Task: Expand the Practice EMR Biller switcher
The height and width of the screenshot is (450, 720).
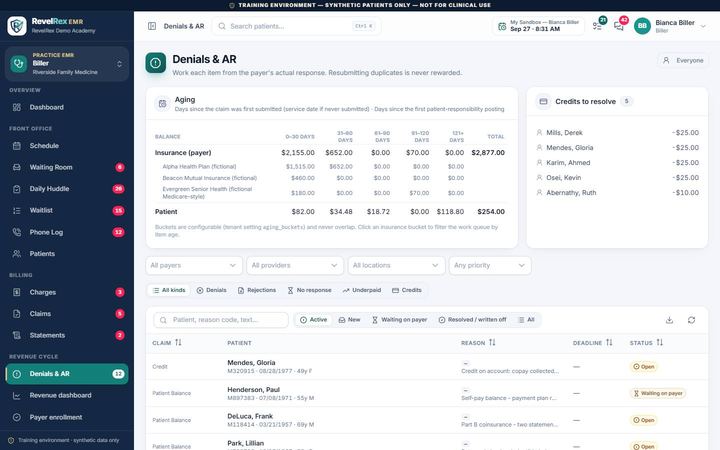Action: point(67,64)
